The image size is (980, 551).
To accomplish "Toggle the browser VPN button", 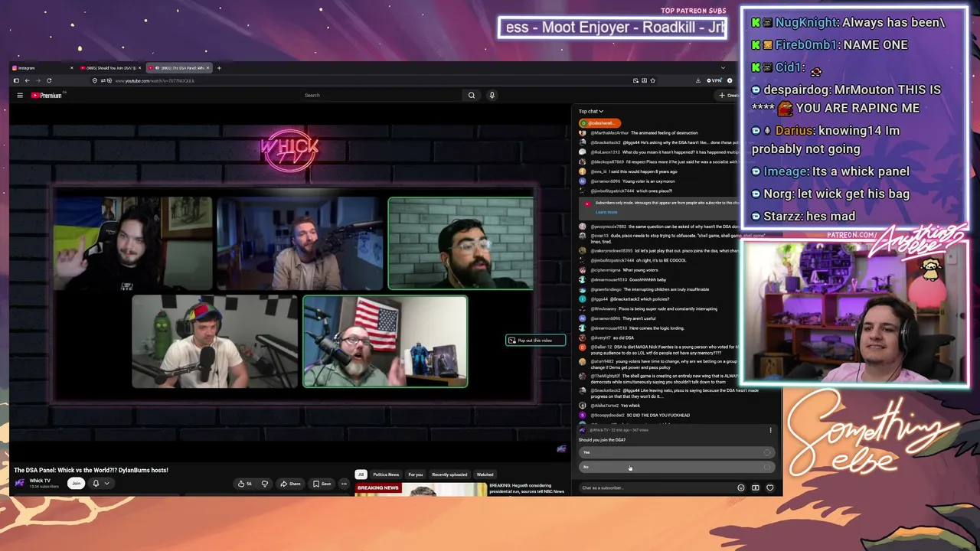I will click(x=714, y=80).
